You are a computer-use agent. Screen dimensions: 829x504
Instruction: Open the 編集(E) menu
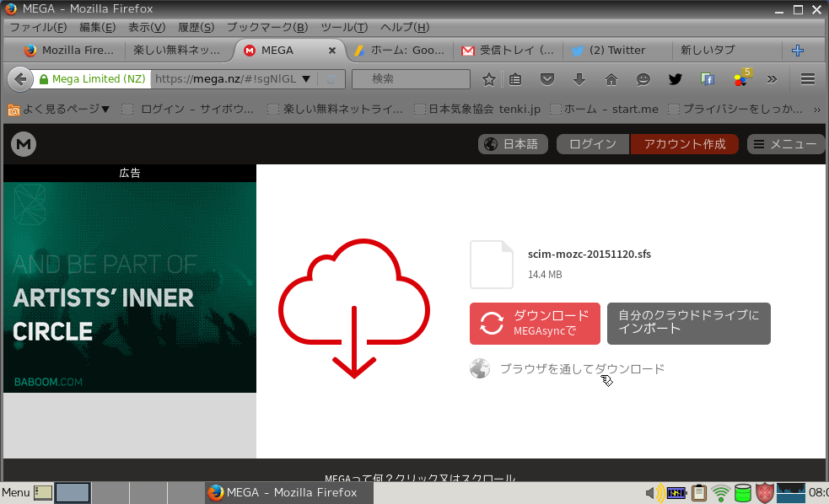pos(97,27)
